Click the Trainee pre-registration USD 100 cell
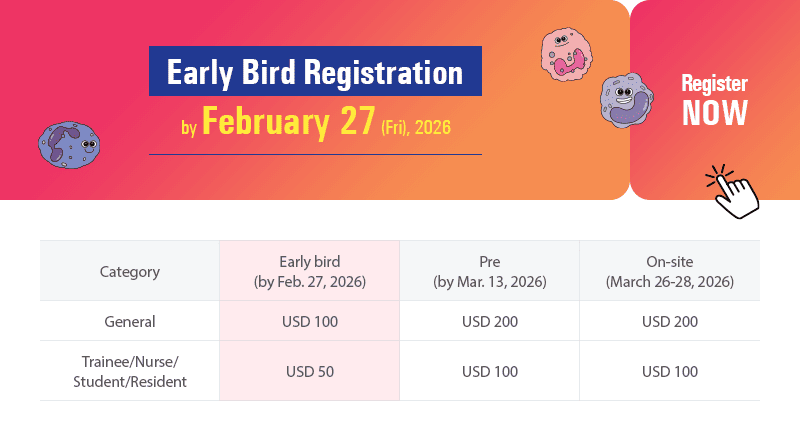 (489, 371)
